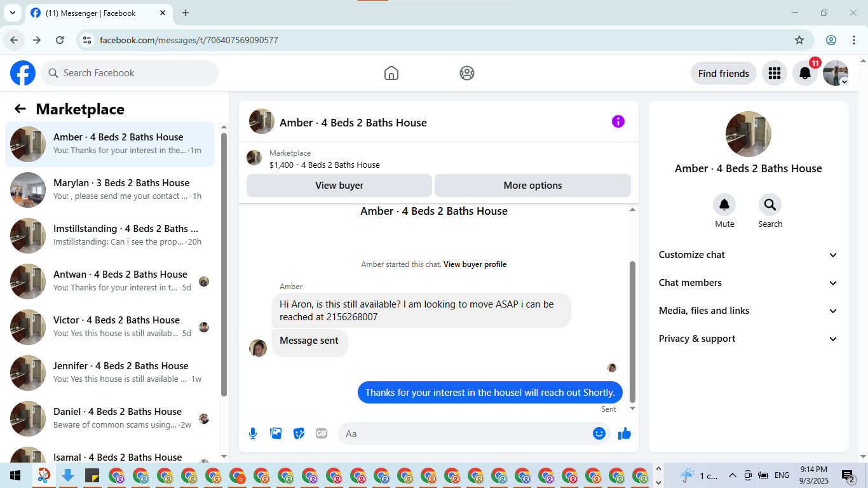Click the ENG language indicator
This screenshot has height=488, width=868.
point(782,475)
